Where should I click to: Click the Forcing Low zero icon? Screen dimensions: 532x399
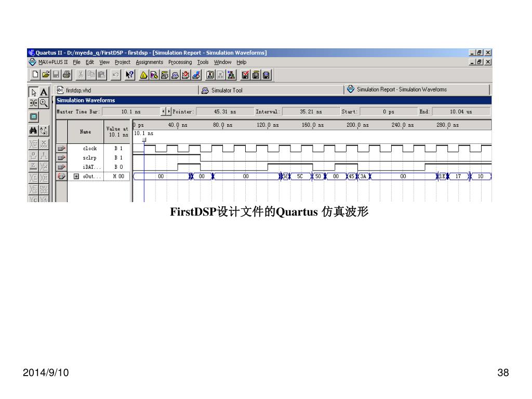point(33,155)
